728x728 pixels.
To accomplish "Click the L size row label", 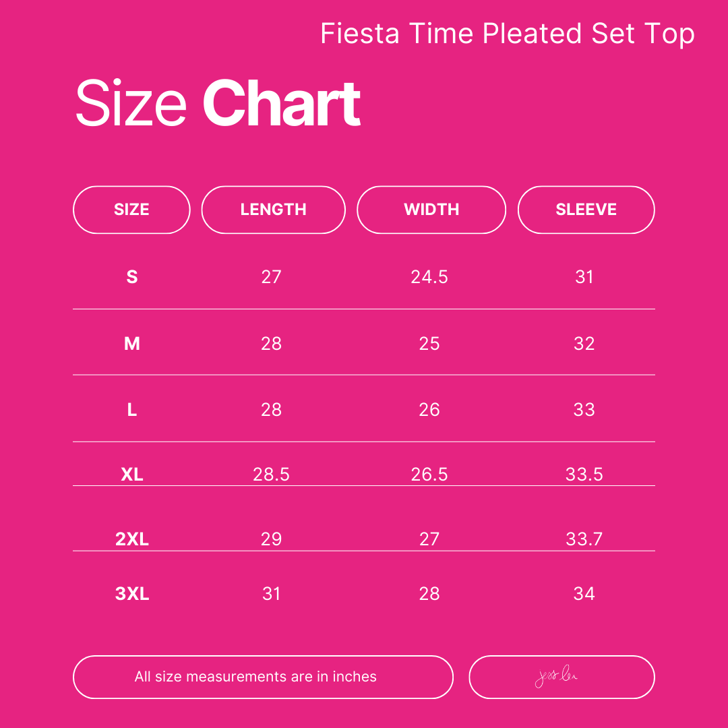I will (x=132, y=410).
